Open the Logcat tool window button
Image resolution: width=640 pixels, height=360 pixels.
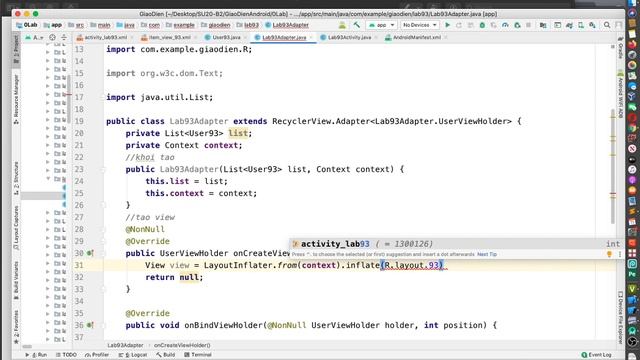[133, 355]
